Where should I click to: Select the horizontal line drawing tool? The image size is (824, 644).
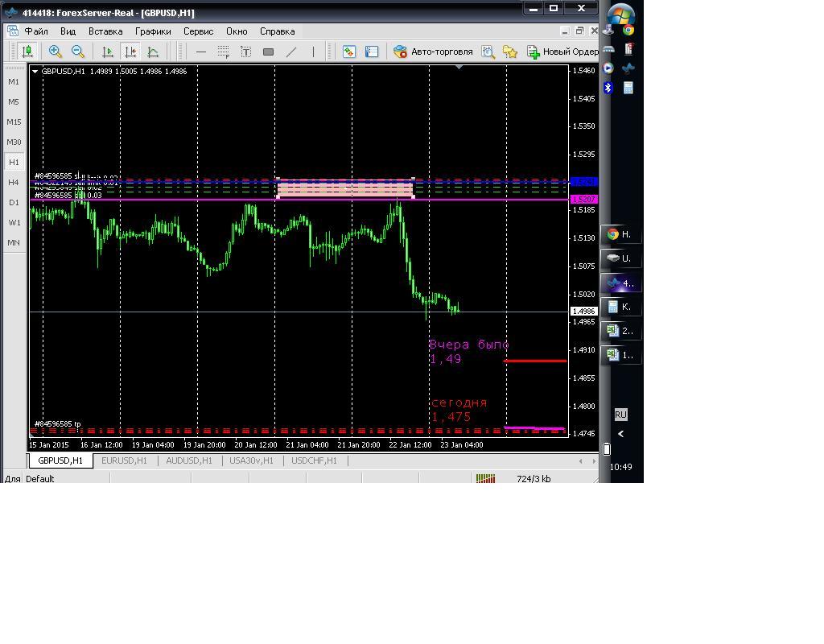[200, 52]
